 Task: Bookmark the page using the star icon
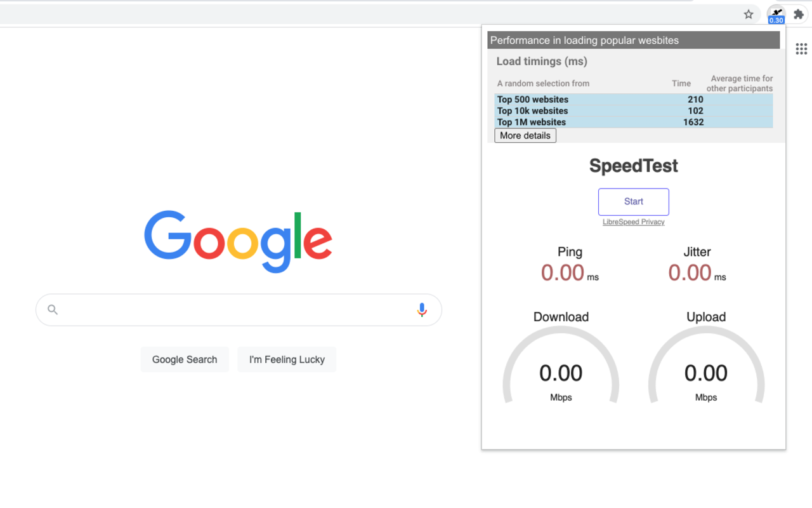(x=748, y=13)
